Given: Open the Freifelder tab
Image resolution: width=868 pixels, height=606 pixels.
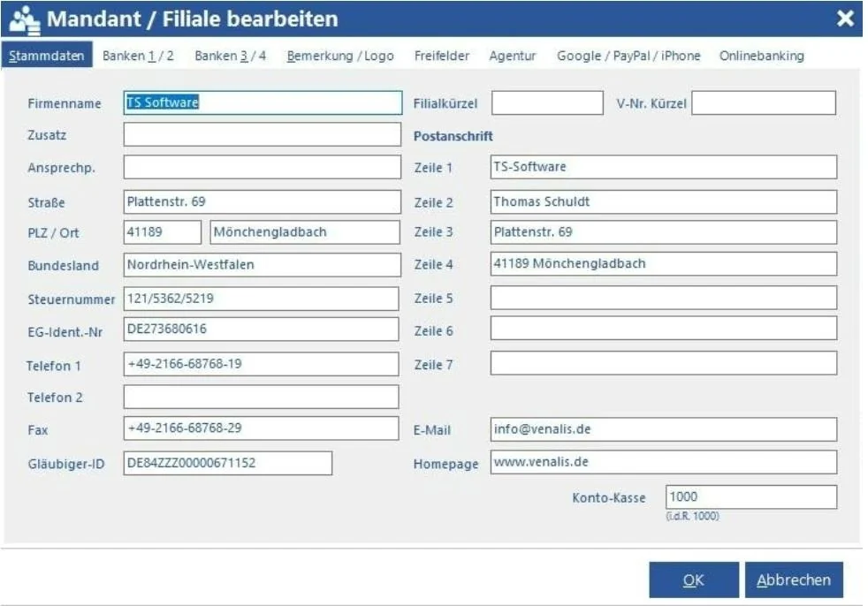Looking at the screenshot, I should (x=442, y=56).
